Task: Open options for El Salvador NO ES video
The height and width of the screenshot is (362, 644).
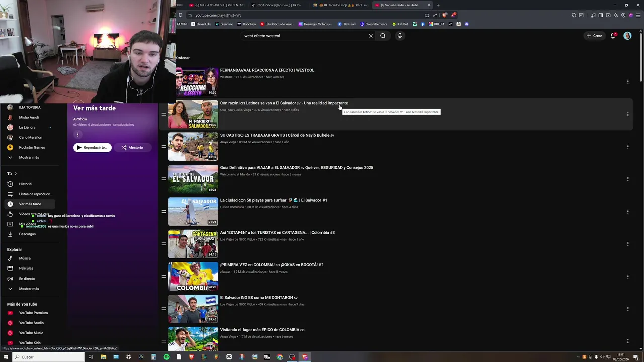Action: click(x=628, y=309)
